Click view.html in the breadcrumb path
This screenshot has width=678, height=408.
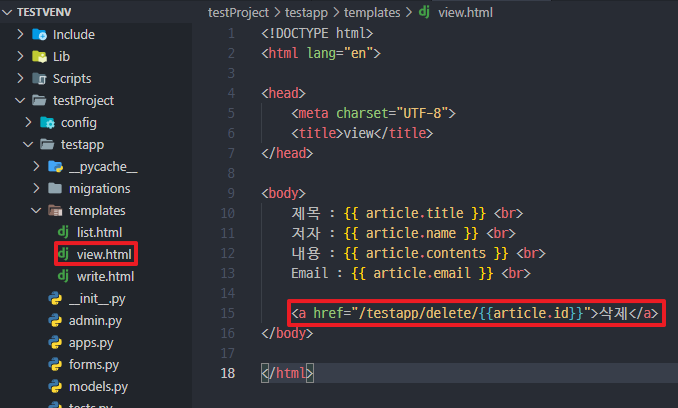465,13
